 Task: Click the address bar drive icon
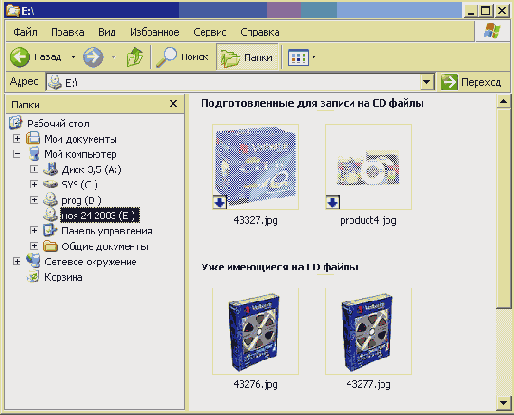54,82
